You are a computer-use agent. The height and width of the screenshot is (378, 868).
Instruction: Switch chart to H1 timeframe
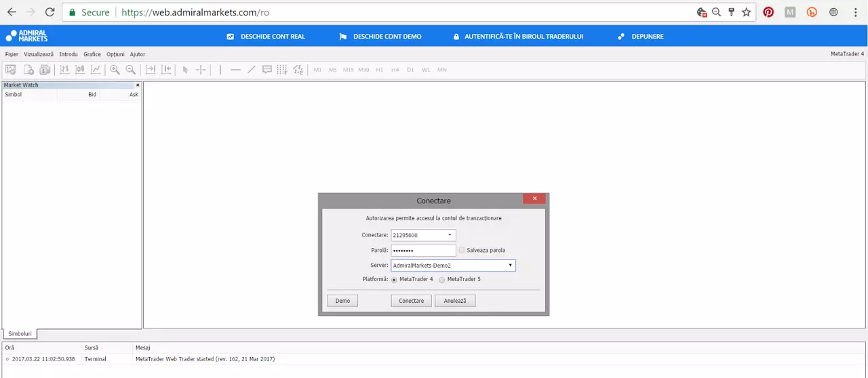pyautogui.click(x=379, y=70)
